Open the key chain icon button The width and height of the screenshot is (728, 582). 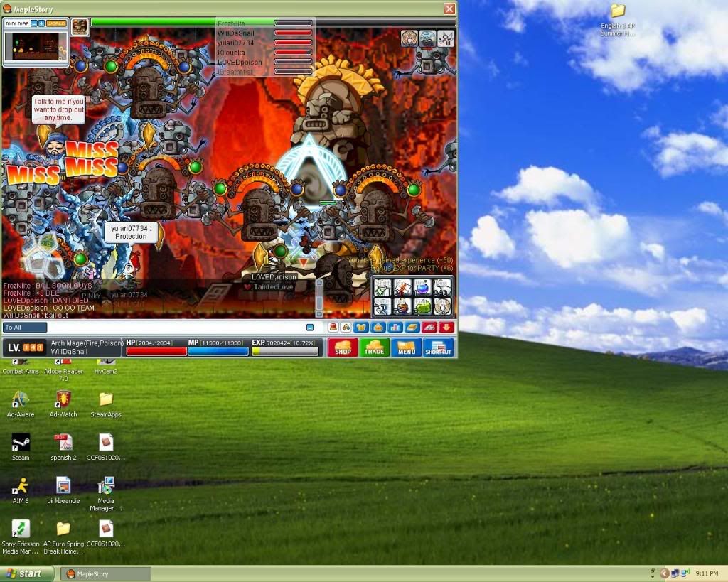click(346, 328)
